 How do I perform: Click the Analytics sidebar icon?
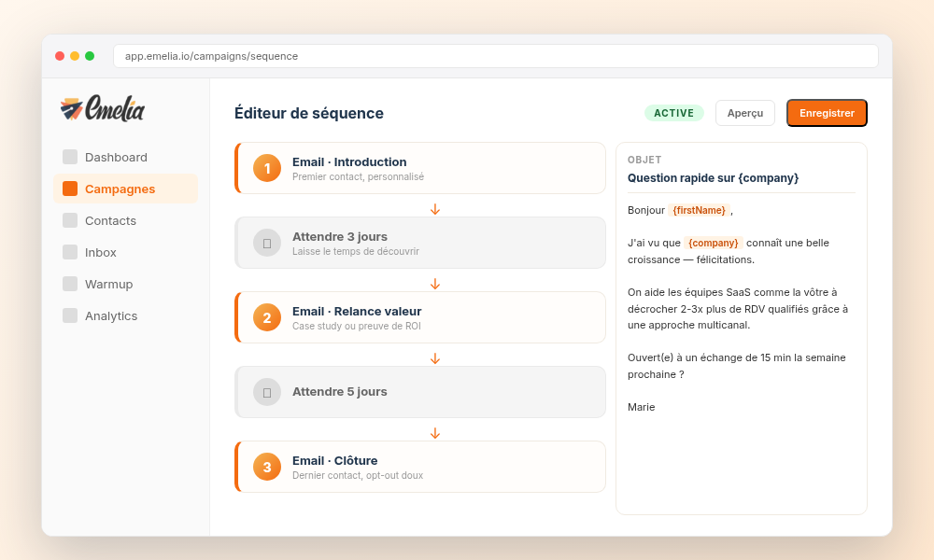click(70, 315)
